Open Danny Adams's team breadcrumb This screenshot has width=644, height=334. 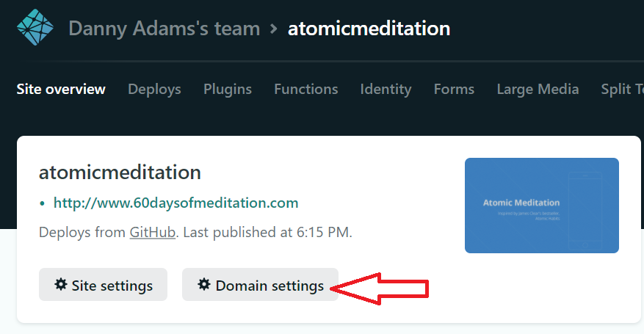[164, 29]
